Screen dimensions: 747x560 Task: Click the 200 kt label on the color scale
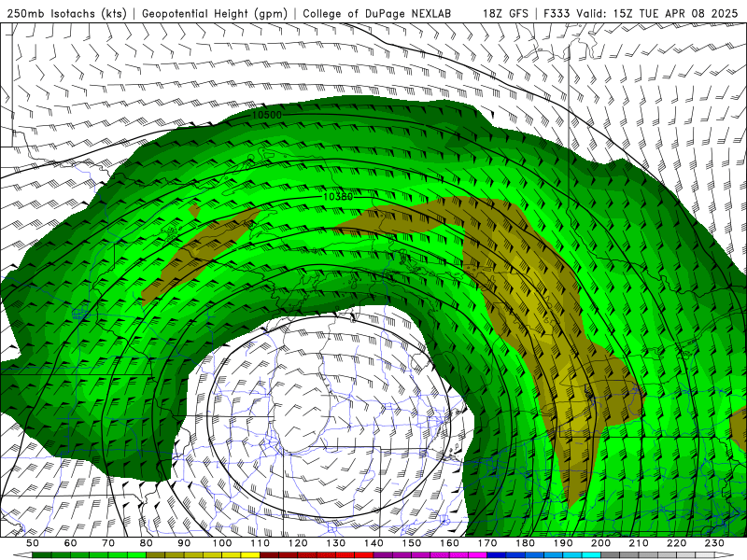[600, 543]
